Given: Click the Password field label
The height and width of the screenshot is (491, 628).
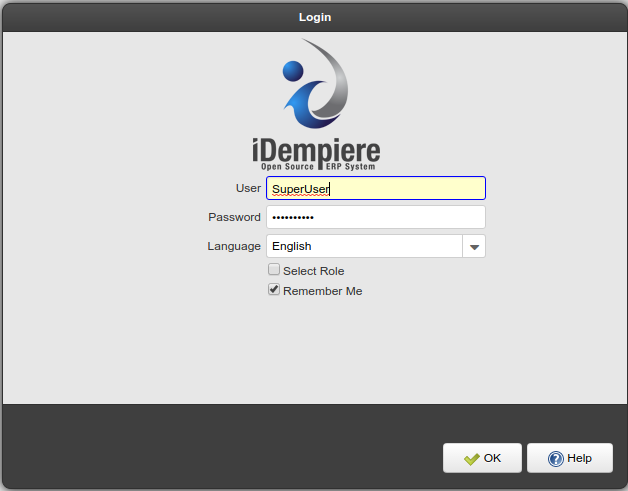Looking at the screenshot, I should point(234,217).
